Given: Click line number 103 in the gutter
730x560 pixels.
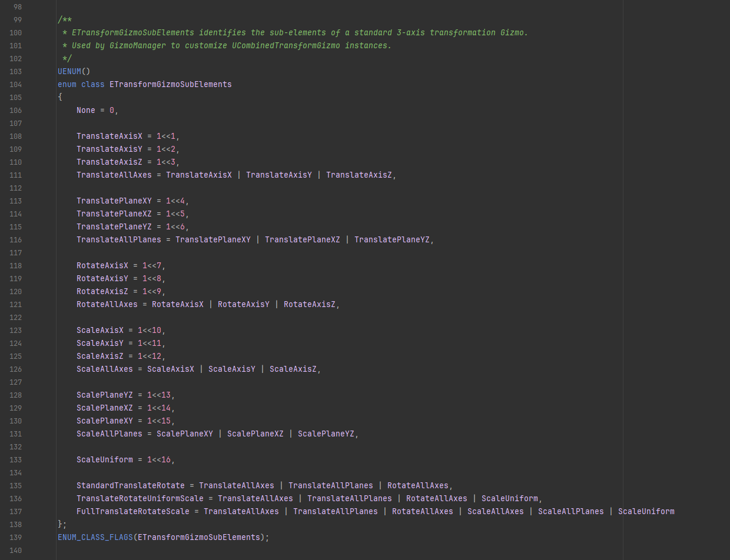Looking at the screenshot, I should tap(15, 72).
